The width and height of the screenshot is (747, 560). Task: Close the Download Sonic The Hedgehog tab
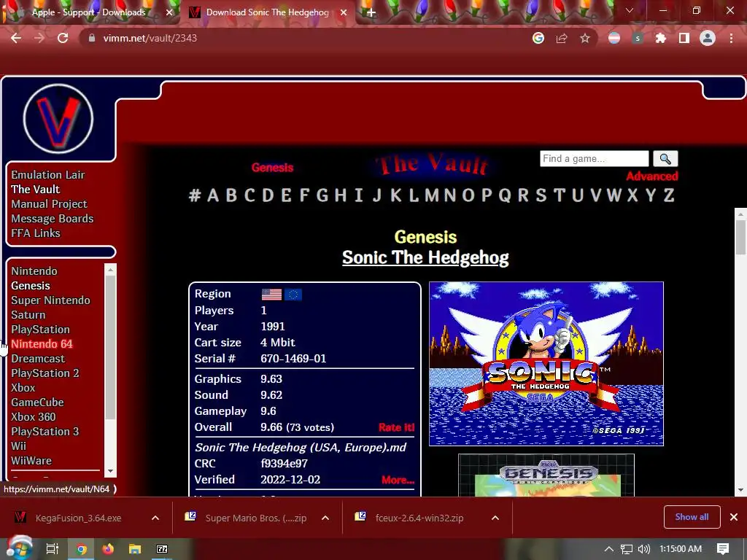[x=344, y=12]
